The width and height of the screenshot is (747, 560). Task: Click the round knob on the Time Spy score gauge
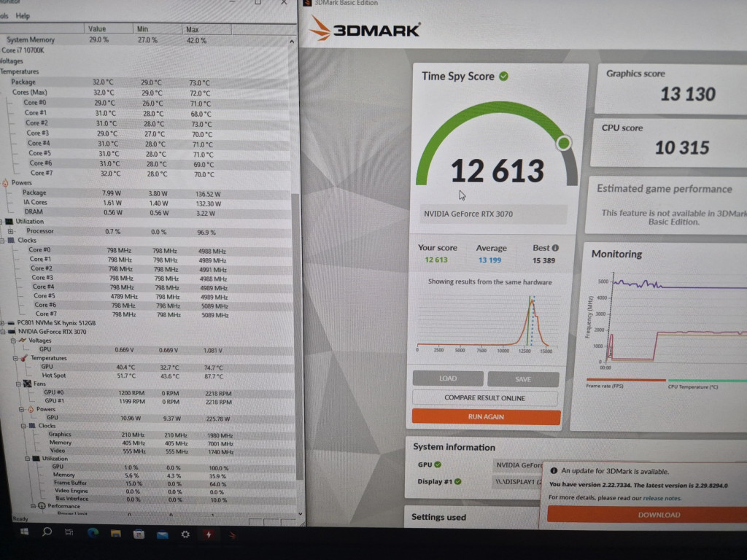(564, 143)
